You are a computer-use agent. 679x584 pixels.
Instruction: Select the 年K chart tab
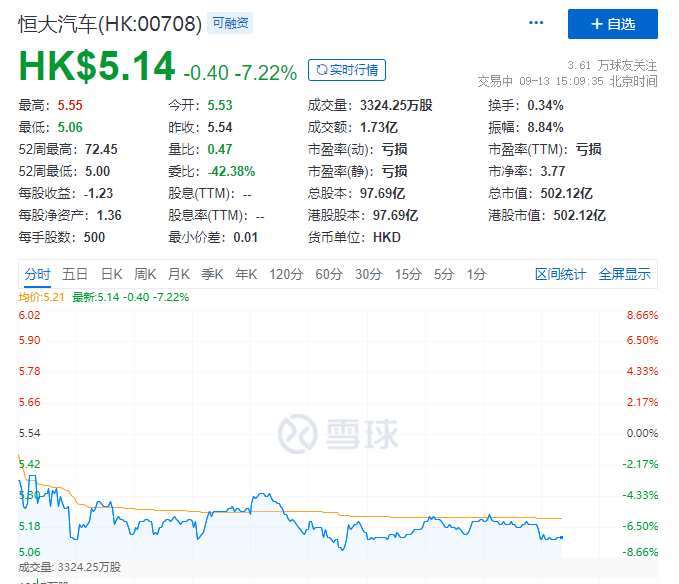click(246, 274)
